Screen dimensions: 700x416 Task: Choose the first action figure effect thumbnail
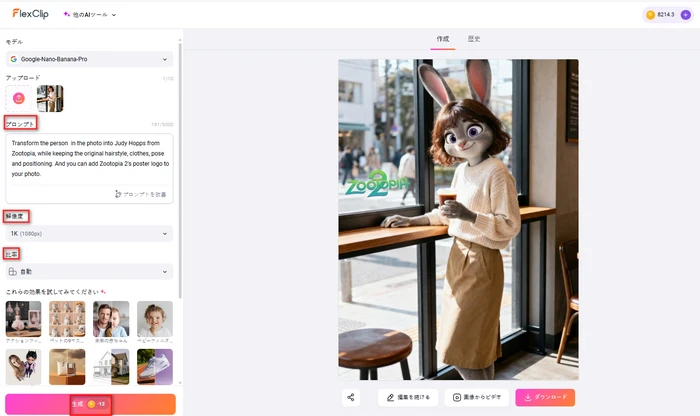[23, 318]
